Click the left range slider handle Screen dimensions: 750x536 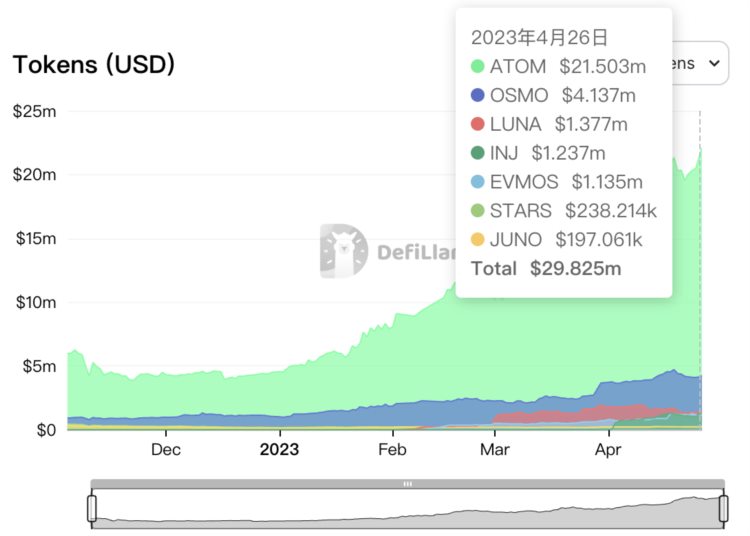[x=92, y=509]
